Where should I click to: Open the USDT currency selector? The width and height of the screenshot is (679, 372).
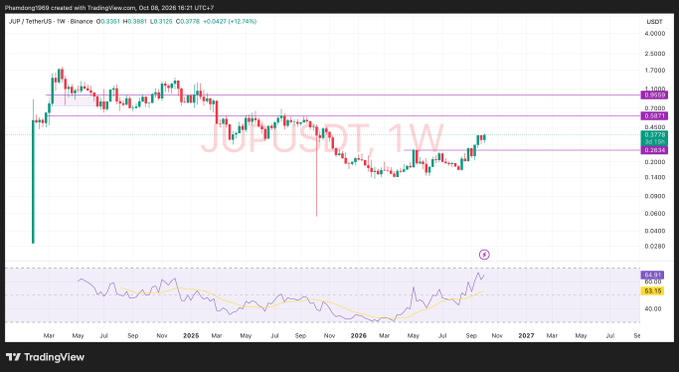click(654, 22)
